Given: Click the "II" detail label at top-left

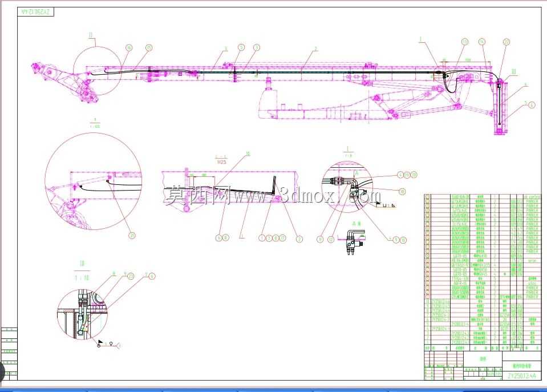Looking at the screenshot, I should point(91,35).
